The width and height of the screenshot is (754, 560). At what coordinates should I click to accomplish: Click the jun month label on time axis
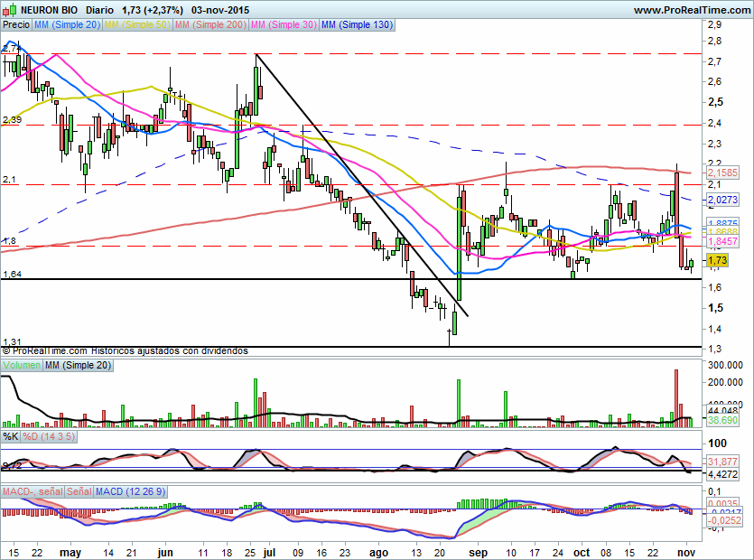[165, 553]
